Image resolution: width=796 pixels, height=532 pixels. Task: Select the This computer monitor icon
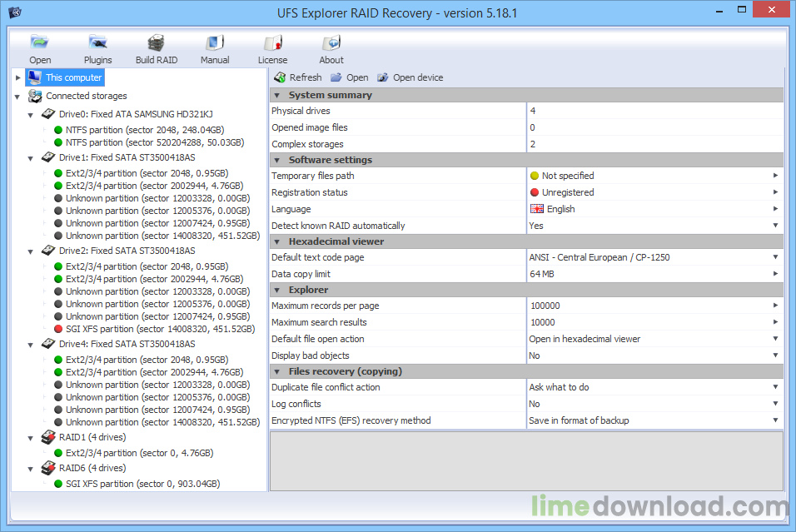(35, 77)
